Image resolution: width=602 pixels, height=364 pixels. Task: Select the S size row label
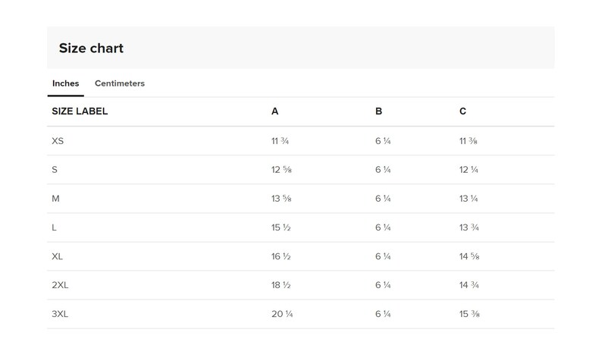55,170
